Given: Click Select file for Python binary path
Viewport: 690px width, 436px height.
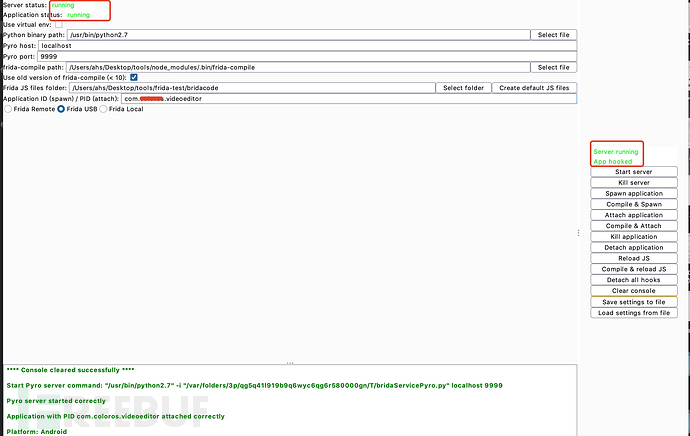Looking at the screenshot, I should (553, 35).
